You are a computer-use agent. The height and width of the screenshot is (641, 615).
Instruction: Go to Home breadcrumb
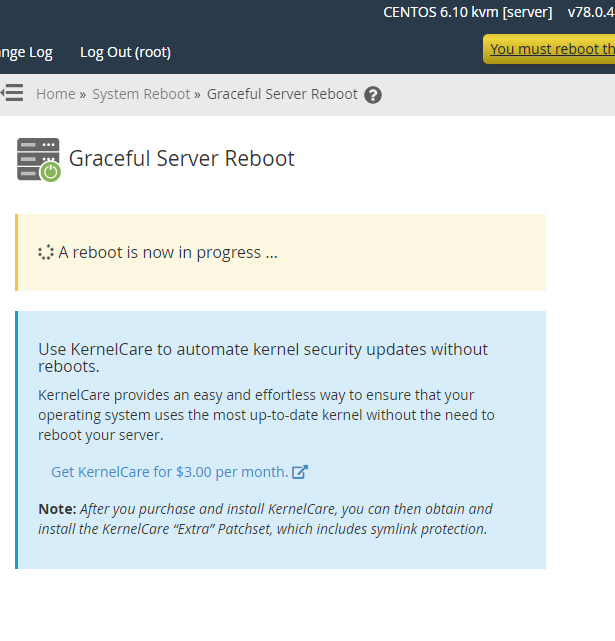(x=56, y=94)
